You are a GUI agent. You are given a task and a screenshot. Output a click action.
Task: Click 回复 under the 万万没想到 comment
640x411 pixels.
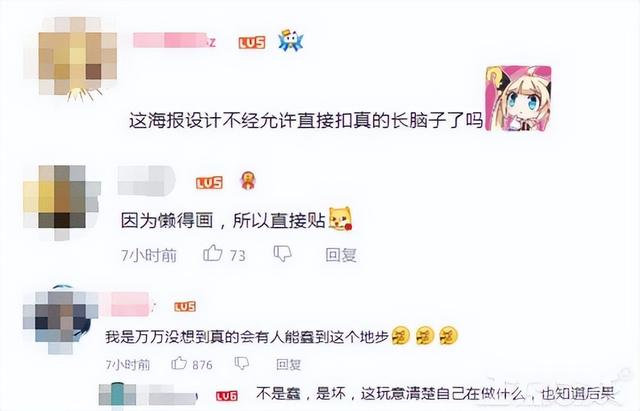[x=289, y=364]
